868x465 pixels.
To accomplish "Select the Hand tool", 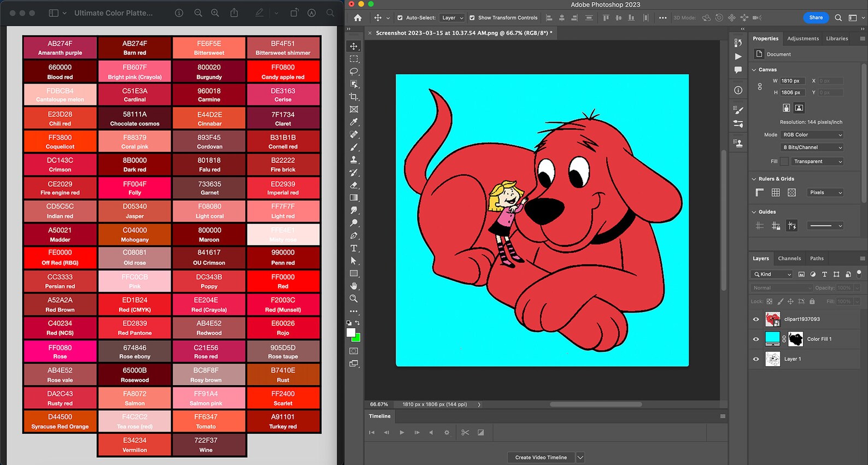I will pos(354,286).
